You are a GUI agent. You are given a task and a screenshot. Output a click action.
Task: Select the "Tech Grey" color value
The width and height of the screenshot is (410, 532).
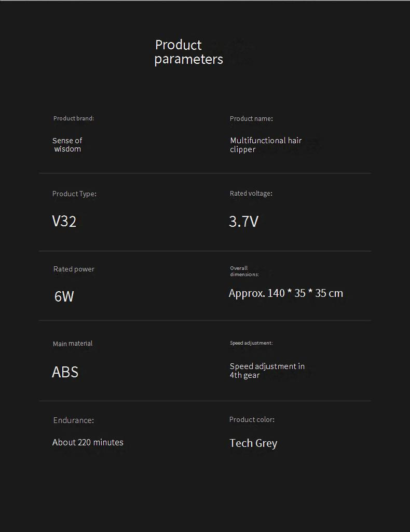point(253,443)
